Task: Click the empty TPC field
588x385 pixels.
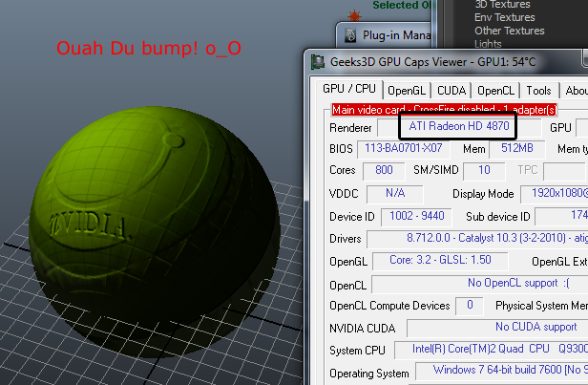Action: 565,172
